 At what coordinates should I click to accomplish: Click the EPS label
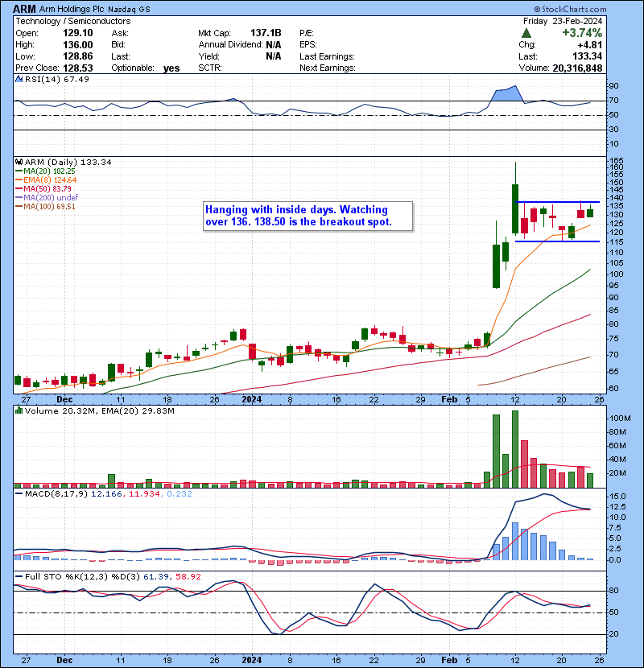click(308, 44)
